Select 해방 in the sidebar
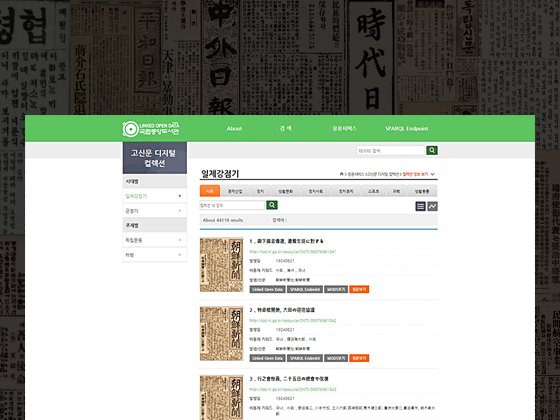The height and width of the screenshot is (420, 560). 155,255
